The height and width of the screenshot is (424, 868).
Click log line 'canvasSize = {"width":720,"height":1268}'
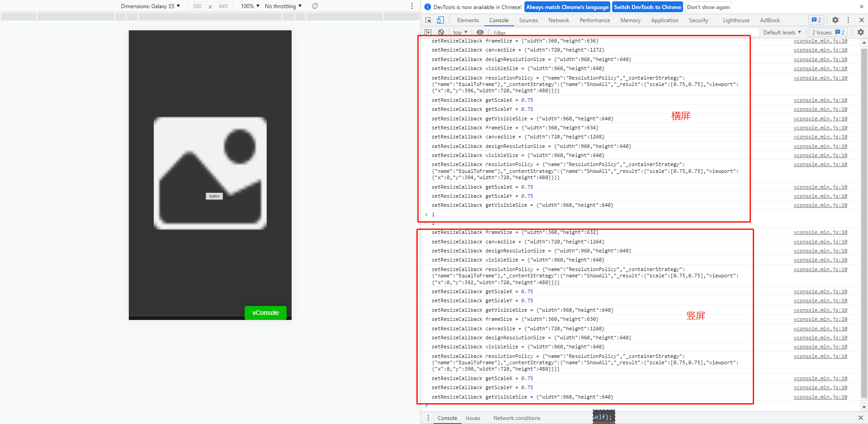pyautogui.click(x=518, y=137)
